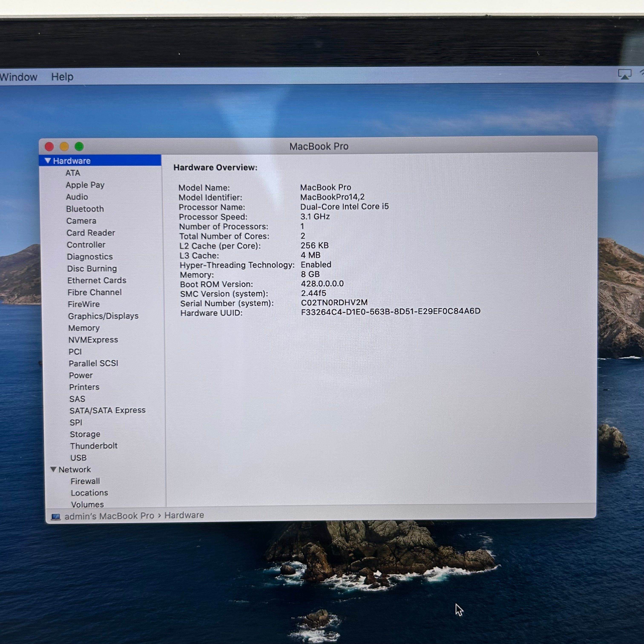
Task: Select SATA/SATA Express in the sidebar
Action: pyautogui.click(x=108, y=410)
